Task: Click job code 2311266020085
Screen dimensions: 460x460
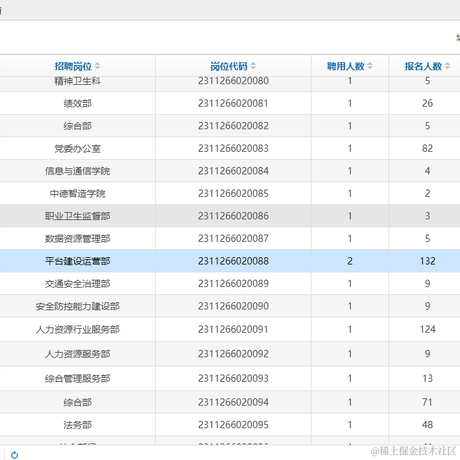Action: pyautogui.click(x=233, y=193)
